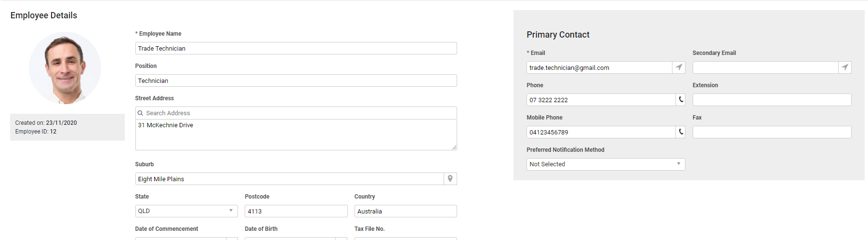
Task: Click the street address text area
Action: pos(296,134)
